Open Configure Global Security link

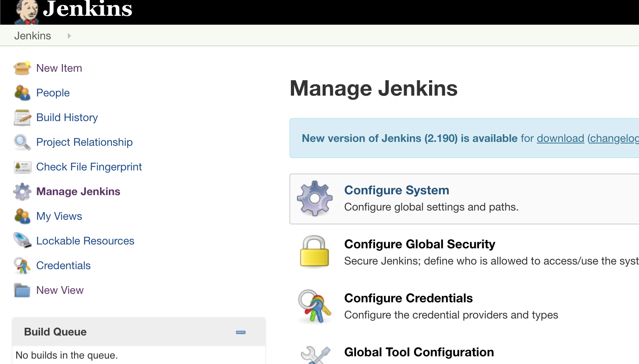coord(419,244)
